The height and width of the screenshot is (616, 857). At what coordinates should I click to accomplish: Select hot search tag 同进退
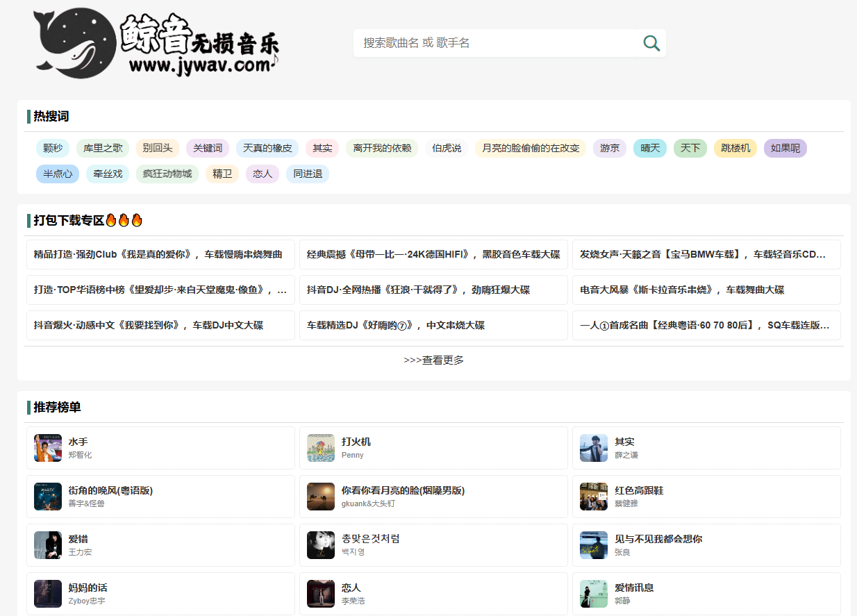click(x=307, y=174)
